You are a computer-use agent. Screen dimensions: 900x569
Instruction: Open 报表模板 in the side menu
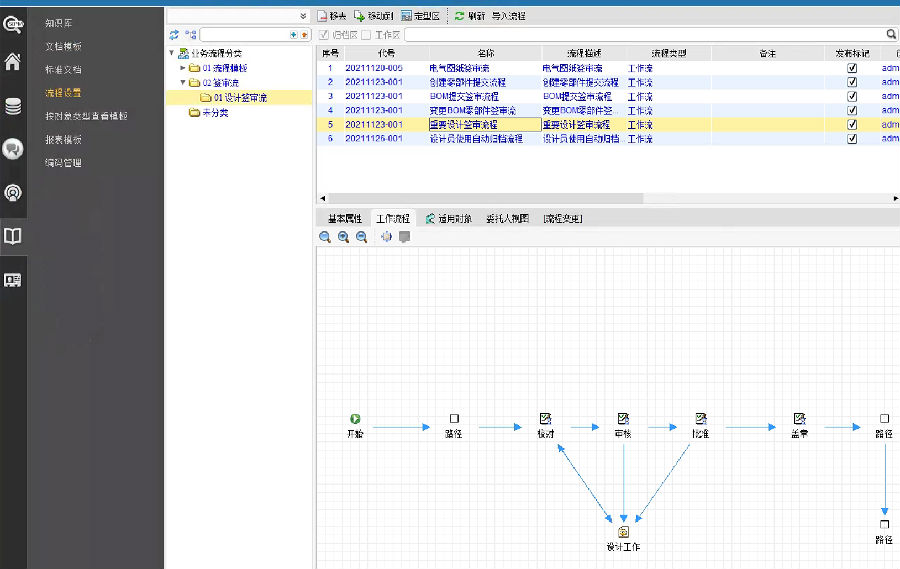pyautogui.click(x=63, y=140)
